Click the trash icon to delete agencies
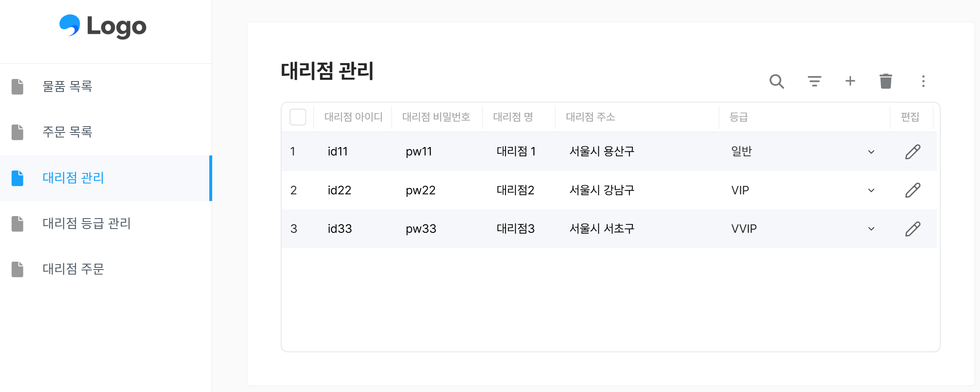This screenshot has width=980, height=392. click(x=886, y=81)
